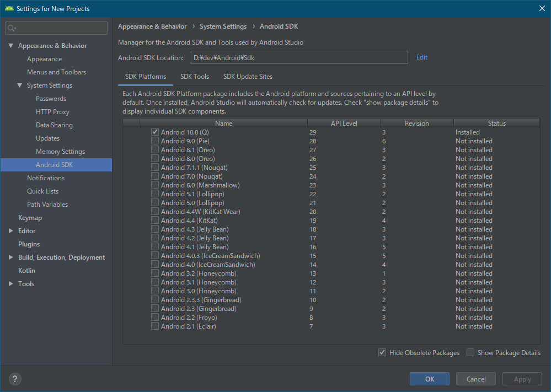Click the Edit link beside the SDK location

pos(421,57)
